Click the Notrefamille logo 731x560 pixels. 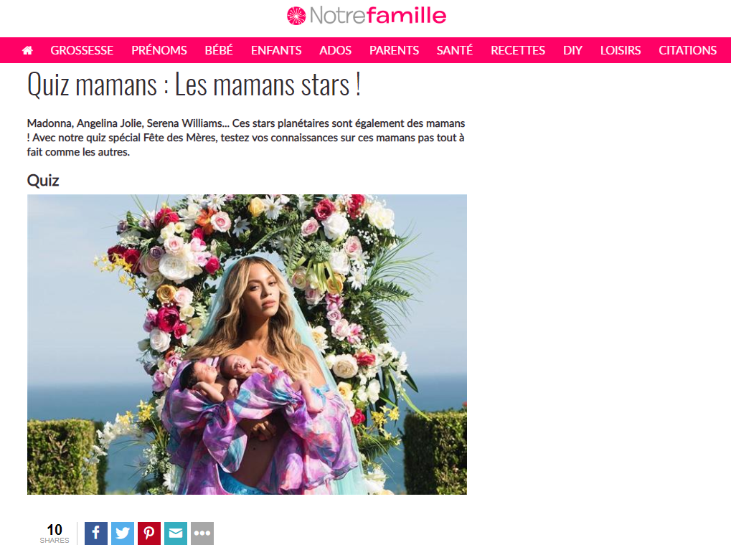367,16
